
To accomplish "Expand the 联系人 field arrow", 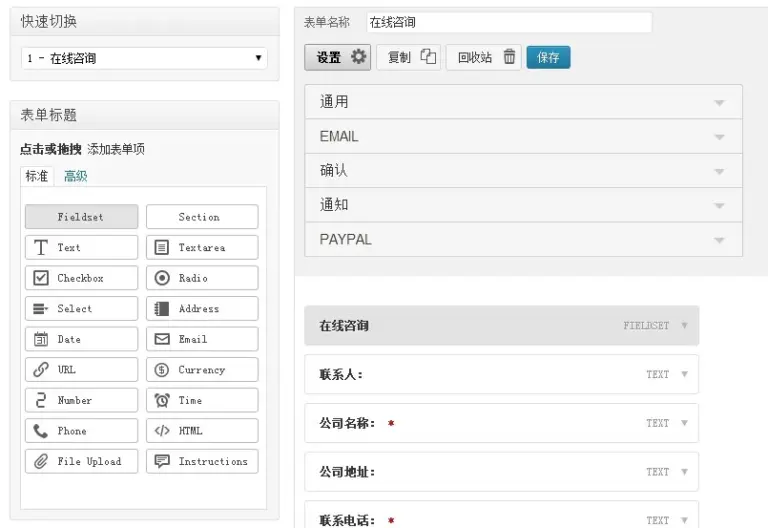I will tap(684, 374).
